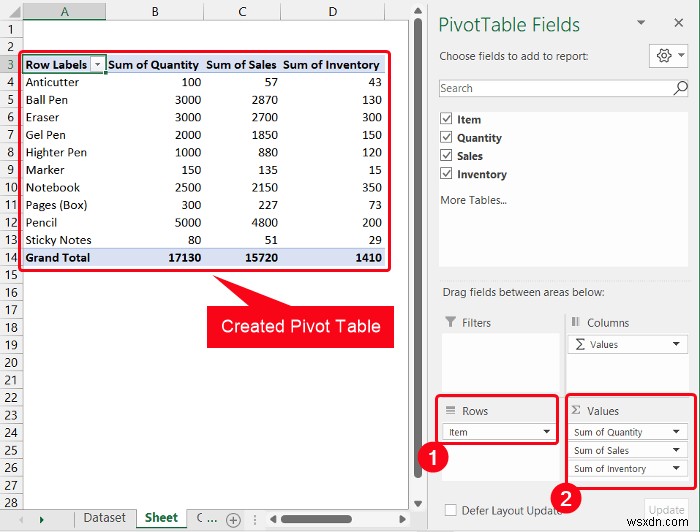Select the Pages (Box) cell
The height and width of the screenshot is (532, 700).
click(64, 205)
